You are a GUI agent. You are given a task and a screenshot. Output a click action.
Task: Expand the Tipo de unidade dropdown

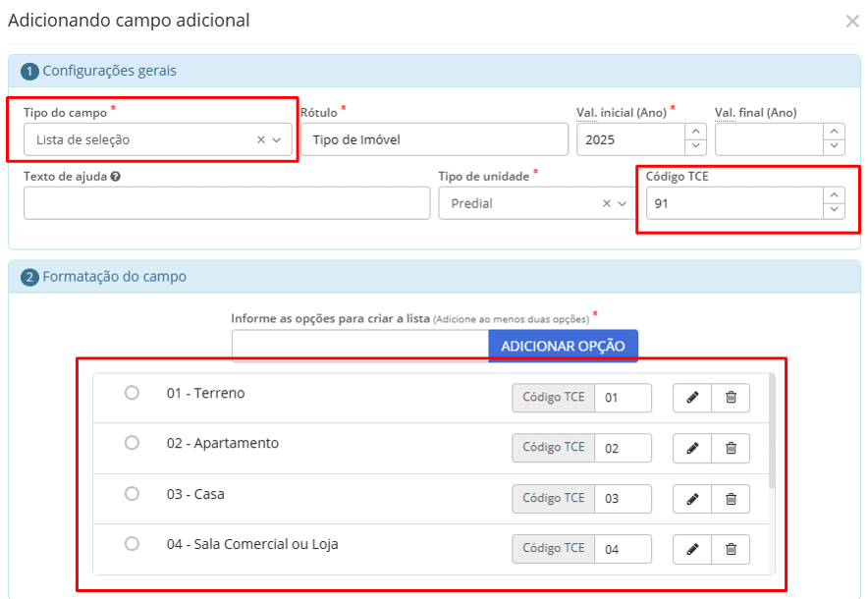coord(622,203)
